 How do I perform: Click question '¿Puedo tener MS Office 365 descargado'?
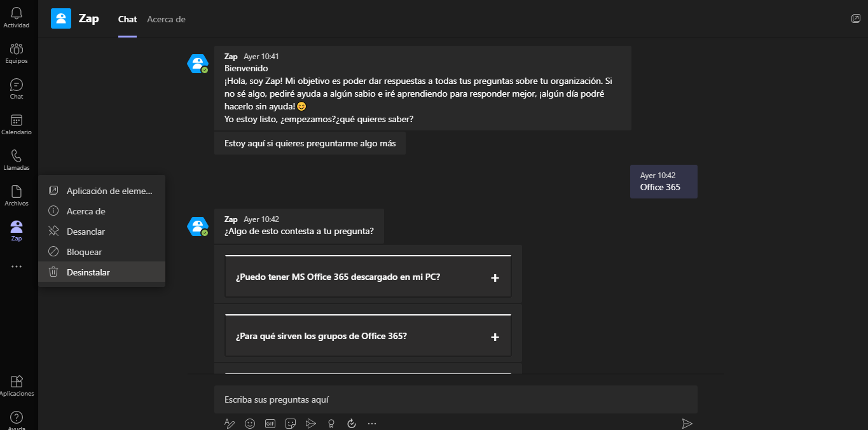(338, 277)
